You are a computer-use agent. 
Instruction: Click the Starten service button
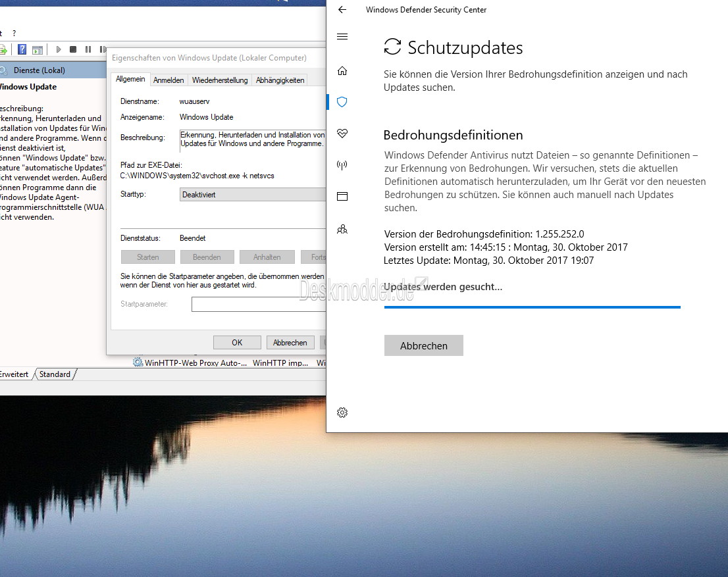148,257
